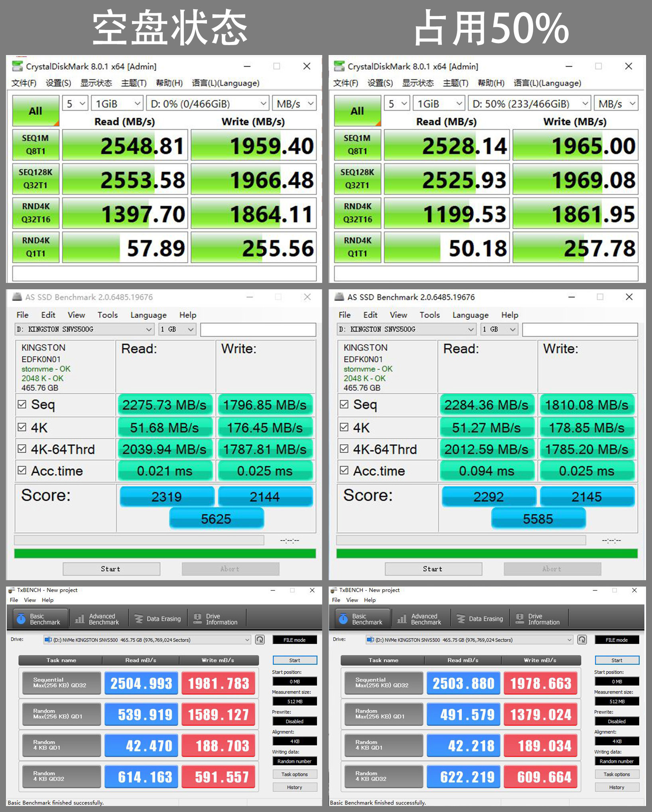Toggle Seq checkbox in AS SSD window scoring 5585
The height and width of the screenshot is (812, 652).
coord(344,404)
